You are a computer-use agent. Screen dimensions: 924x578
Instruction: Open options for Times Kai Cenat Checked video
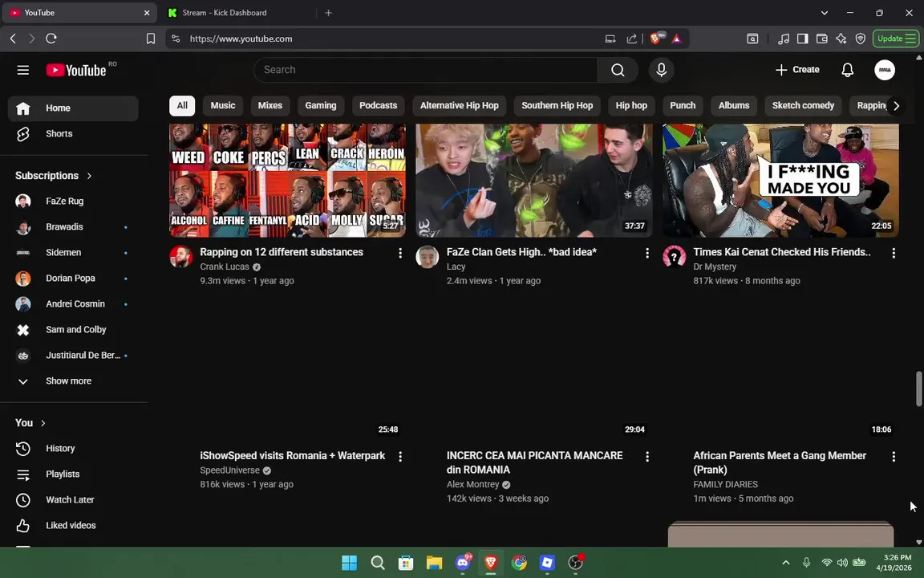click(x=894, y=253)
